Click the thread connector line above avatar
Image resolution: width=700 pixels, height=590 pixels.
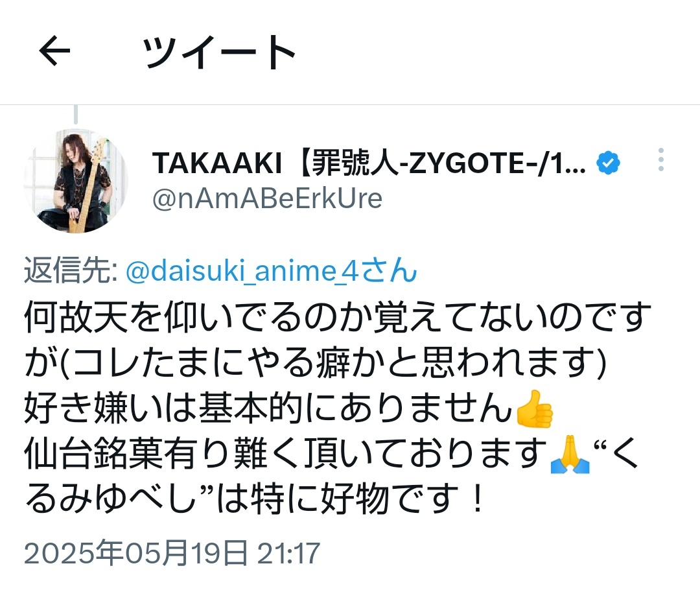(75, 114)
